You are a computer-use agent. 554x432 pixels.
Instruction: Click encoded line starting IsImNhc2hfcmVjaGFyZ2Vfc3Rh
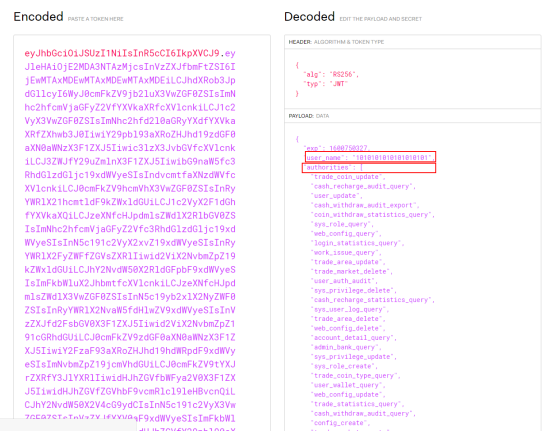click(130, 229)
